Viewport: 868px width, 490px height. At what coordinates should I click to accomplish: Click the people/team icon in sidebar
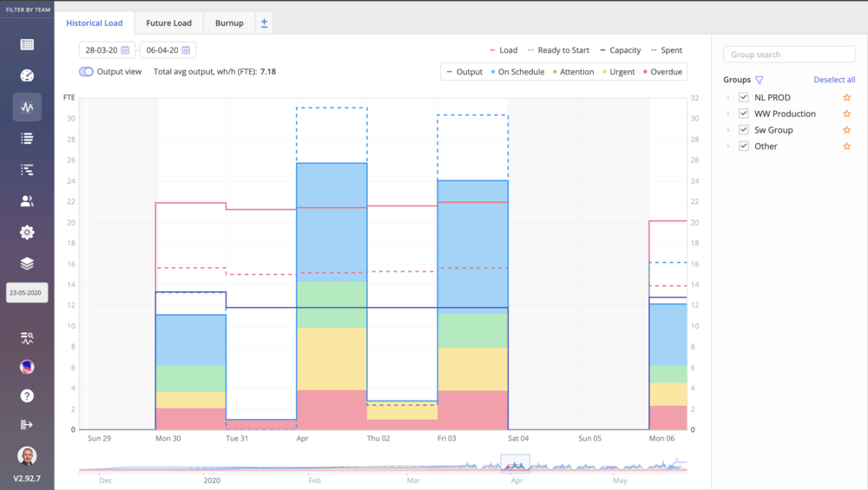(x=27, y=201)
